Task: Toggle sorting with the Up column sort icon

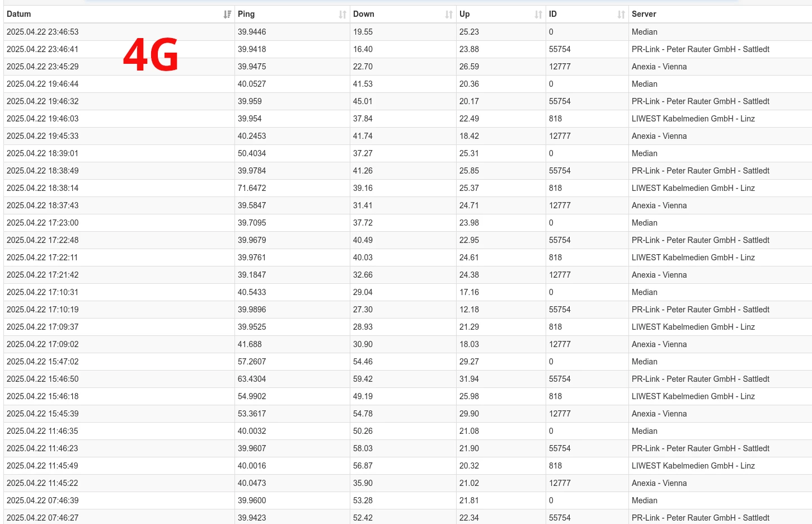Action: tap(538, 15)
